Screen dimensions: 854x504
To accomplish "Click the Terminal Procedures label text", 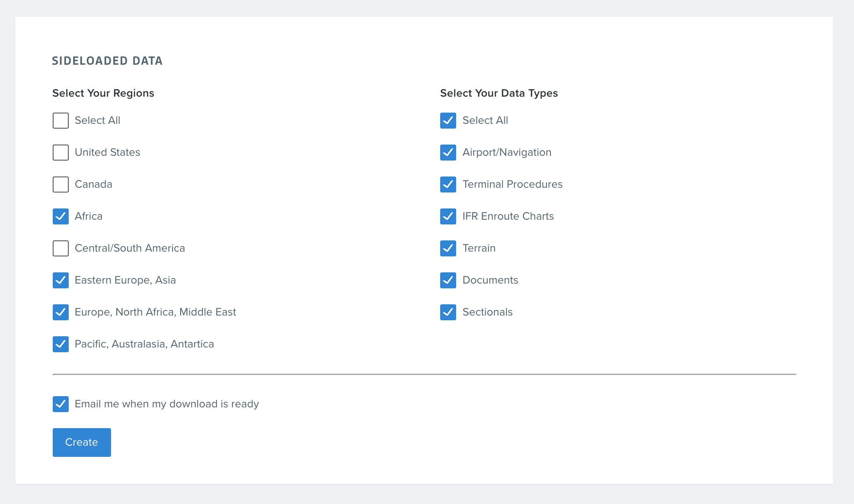I will click(x=512, y=184).
